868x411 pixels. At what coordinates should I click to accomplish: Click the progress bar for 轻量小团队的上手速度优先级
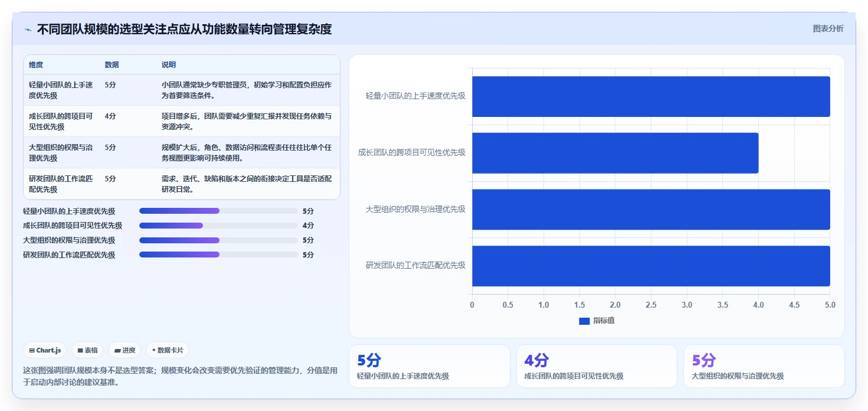[x=218, y=211]
